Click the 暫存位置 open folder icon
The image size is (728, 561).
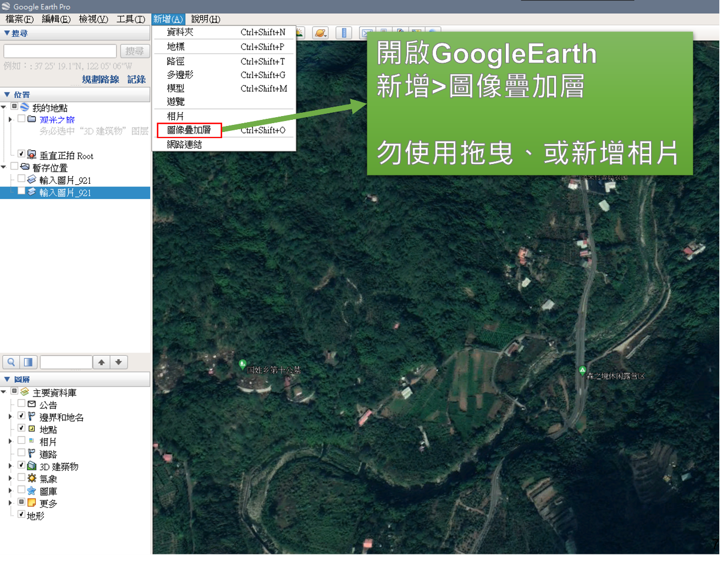pyautogui.click(x=25, y=167)
